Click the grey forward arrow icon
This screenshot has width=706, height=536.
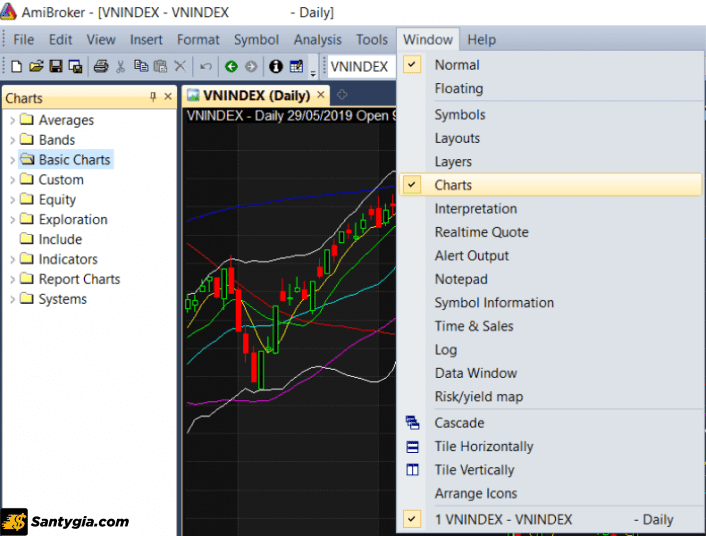pos(251,67)
